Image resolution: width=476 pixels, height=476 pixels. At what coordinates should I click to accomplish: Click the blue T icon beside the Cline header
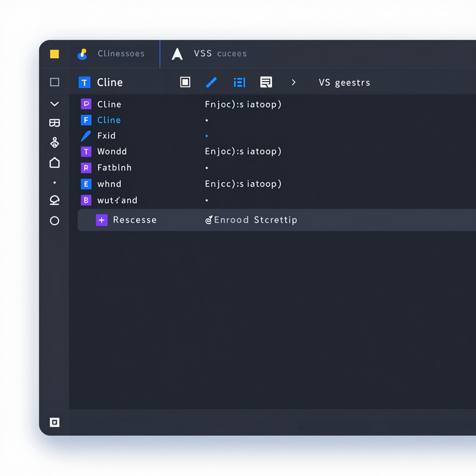click(x=85, y=82)
